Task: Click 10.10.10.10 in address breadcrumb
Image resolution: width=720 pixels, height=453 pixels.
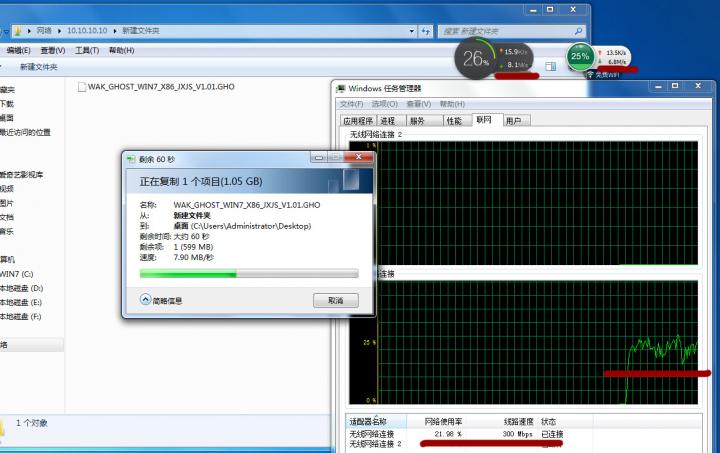Action: tap(87, 31)
